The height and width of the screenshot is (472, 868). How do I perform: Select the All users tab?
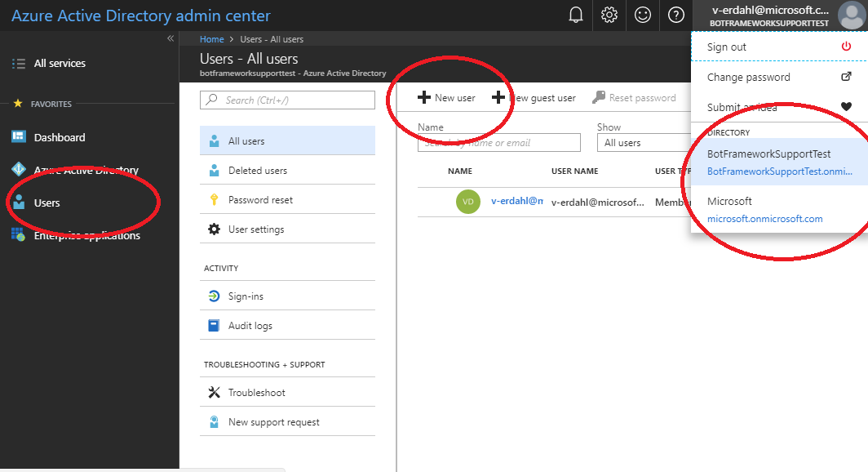(243, 140)
